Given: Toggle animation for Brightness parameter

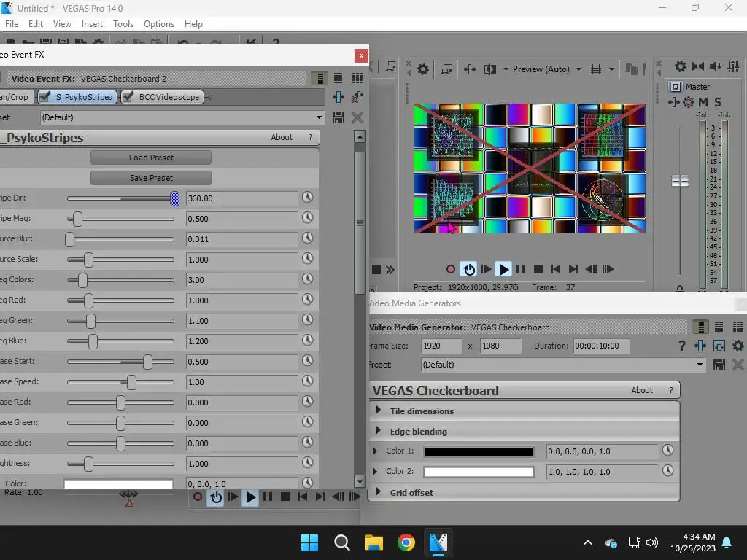Looking at the screenshot, I should click(308, 462).
